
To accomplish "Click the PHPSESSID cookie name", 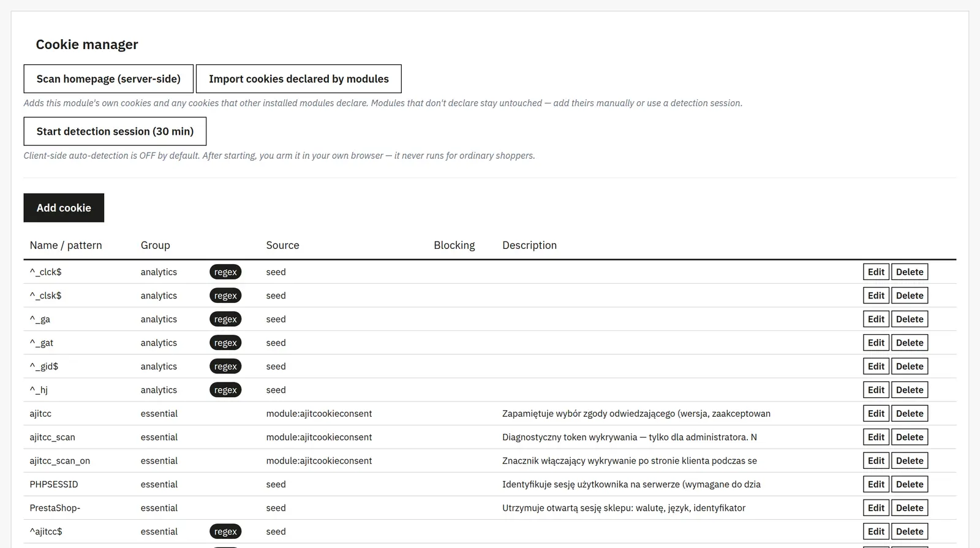I will tap(54, 484).
